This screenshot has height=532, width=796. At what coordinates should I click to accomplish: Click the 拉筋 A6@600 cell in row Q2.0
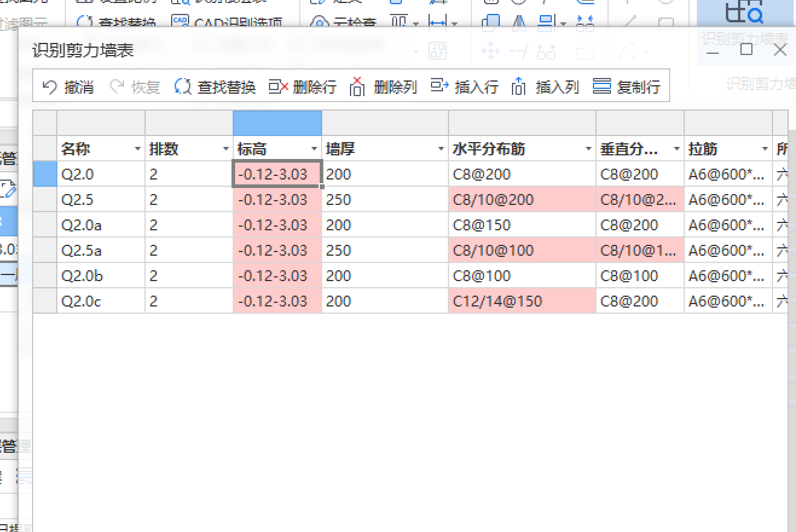tap(728, 174)
